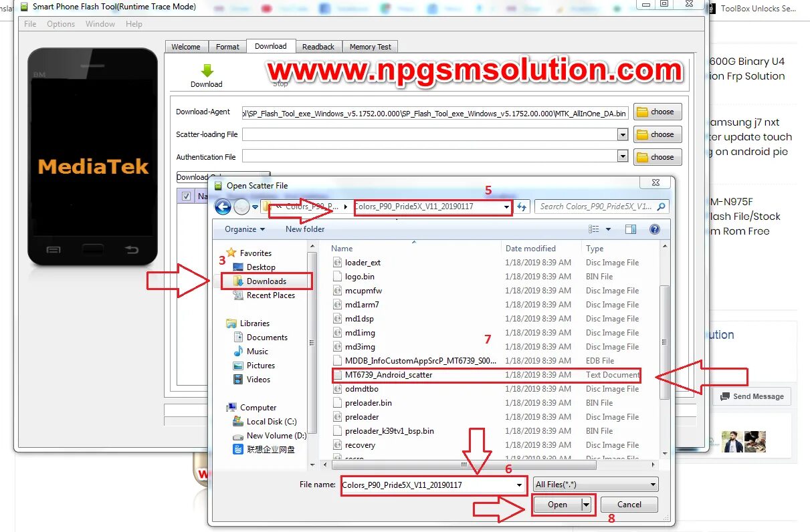Open the Authentication File dropdown arrow
The width and height of the screenshot is (810, 532).
click(623, 157)
